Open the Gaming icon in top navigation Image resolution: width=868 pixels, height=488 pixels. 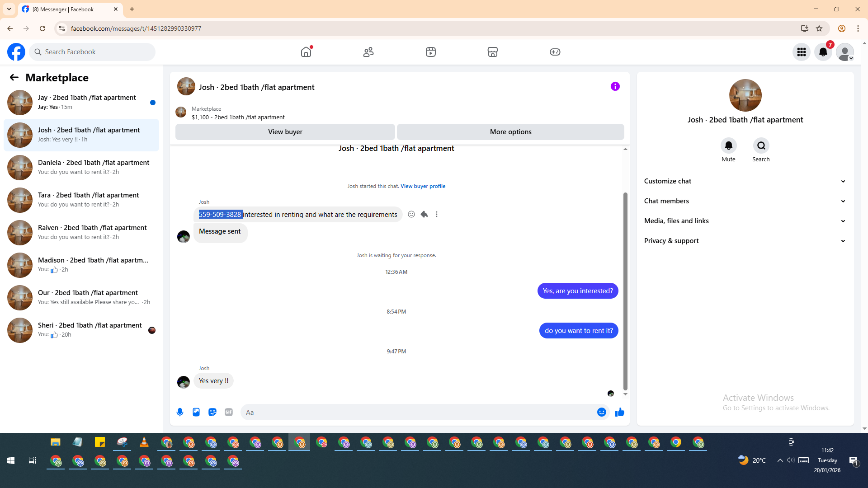click(555, 52)
